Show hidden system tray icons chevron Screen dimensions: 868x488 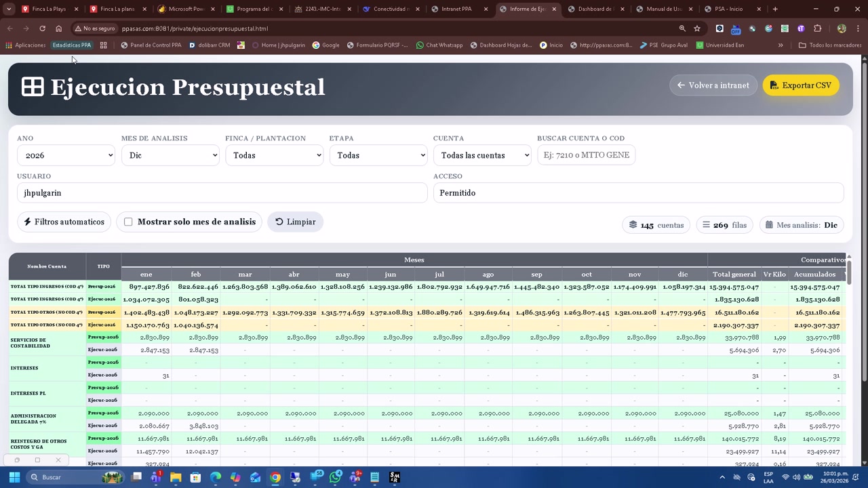coord(722,477)
